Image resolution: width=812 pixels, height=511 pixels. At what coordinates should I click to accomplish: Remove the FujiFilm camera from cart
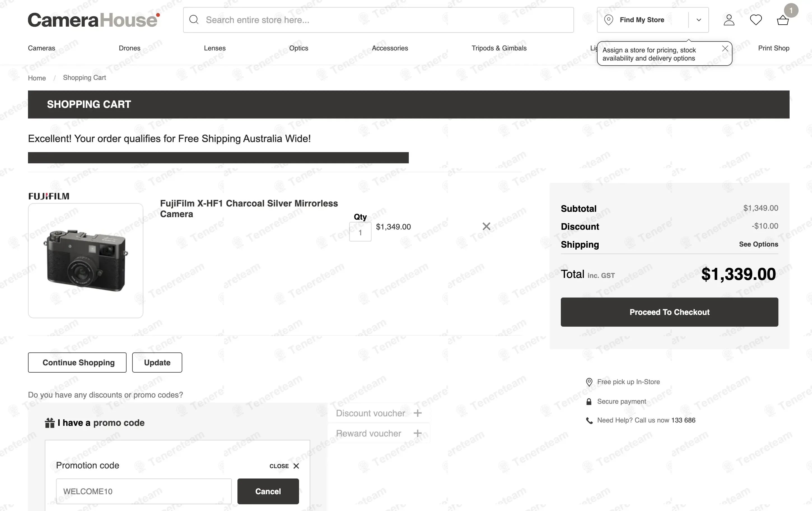pos(486,226)
